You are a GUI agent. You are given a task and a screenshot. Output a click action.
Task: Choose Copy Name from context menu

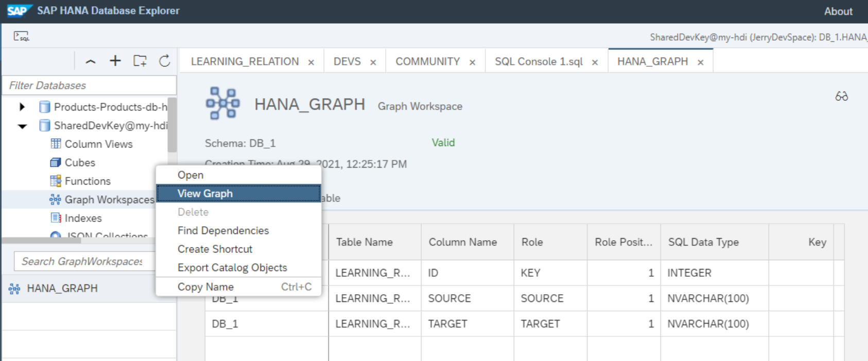click(238, 287)
